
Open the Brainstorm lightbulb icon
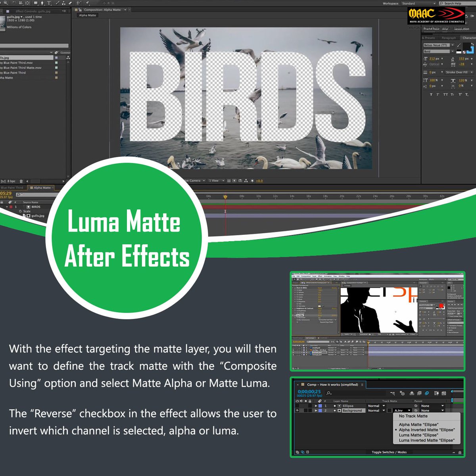tap(436, 393)
